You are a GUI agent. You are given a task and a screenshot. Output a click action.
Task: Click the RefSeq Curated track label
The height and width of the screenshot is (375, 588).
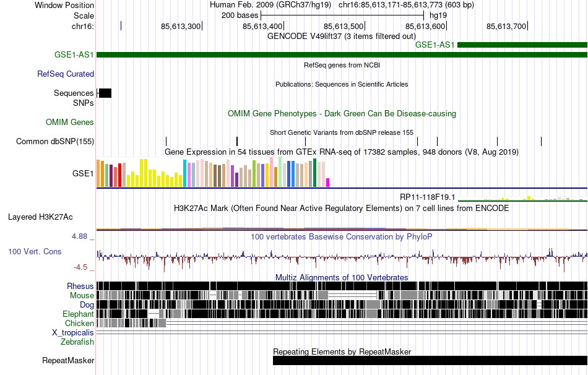pos(66,74)
